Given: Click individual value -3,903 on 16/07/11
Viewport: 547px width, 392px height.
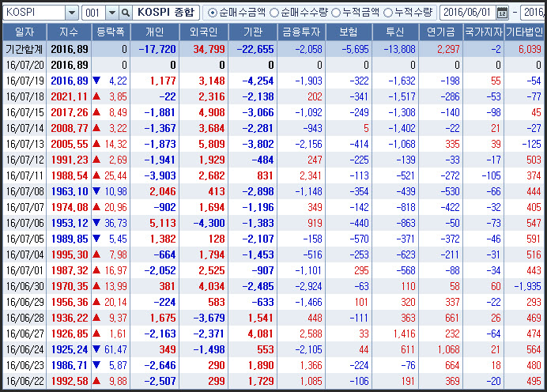Looking at the screenshot, I should pos(160,175).
